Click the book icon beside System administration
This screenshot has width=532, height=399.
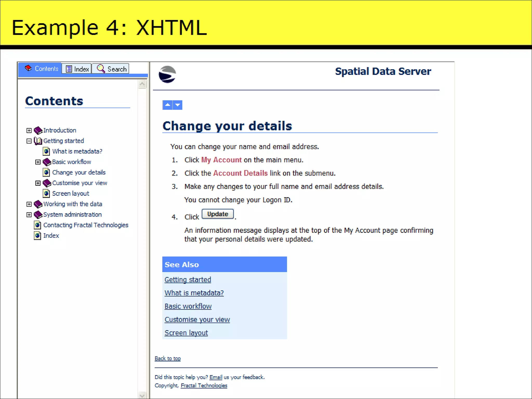point(38,215)
